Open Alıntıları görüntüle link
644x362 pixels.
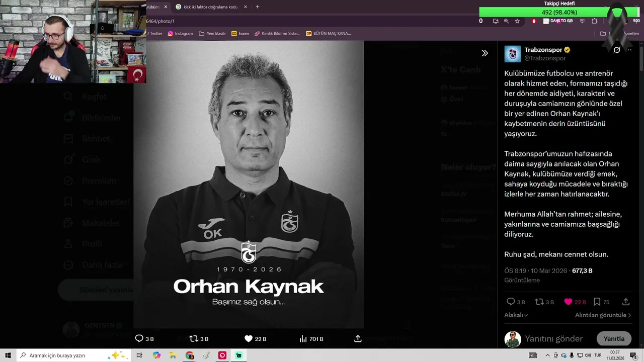click(603, 315)
